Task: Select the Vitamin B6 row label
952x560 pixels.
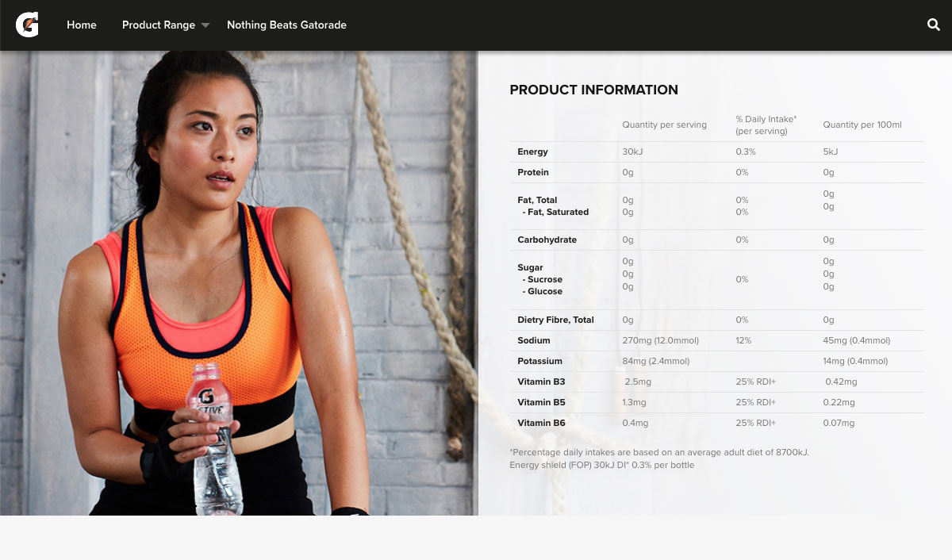Action: 541,423
